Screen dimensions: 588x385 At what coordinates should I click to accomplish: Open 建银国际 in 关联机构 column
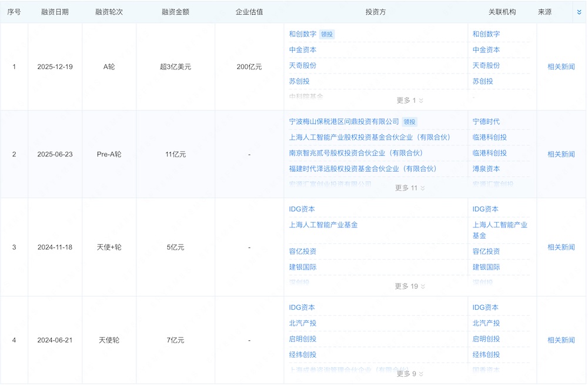point(486,267)
